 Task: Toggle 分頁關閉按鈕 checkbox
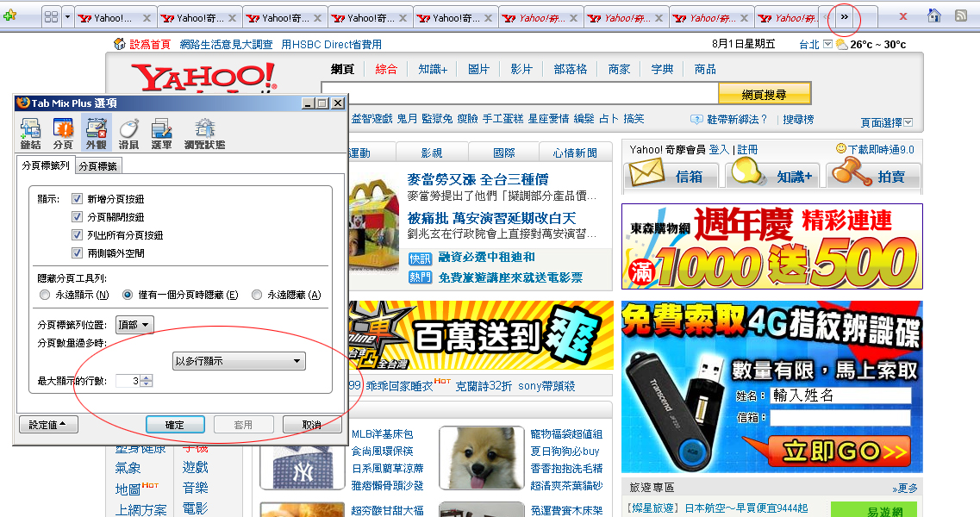tap(77, 217)
